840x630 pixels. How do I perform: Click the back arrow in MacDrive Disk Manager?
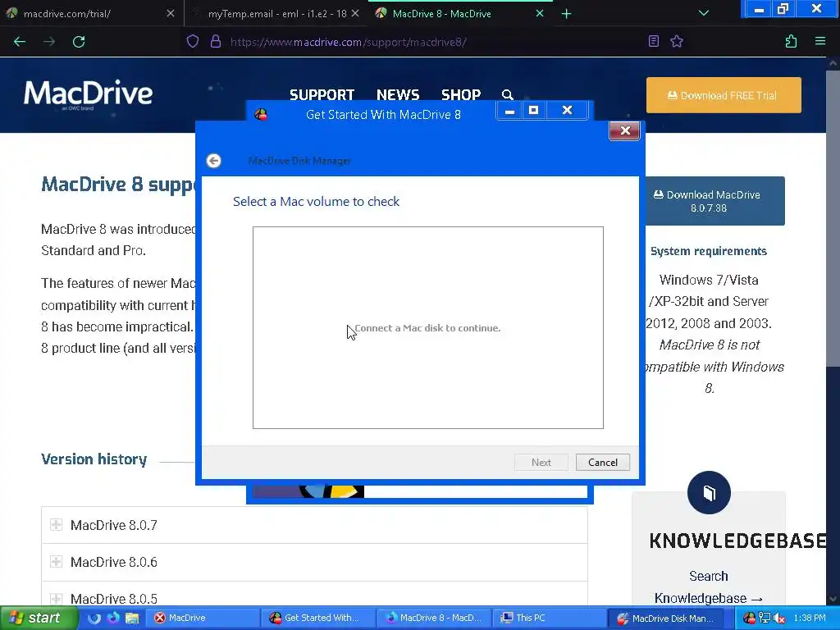pos(214,161)
